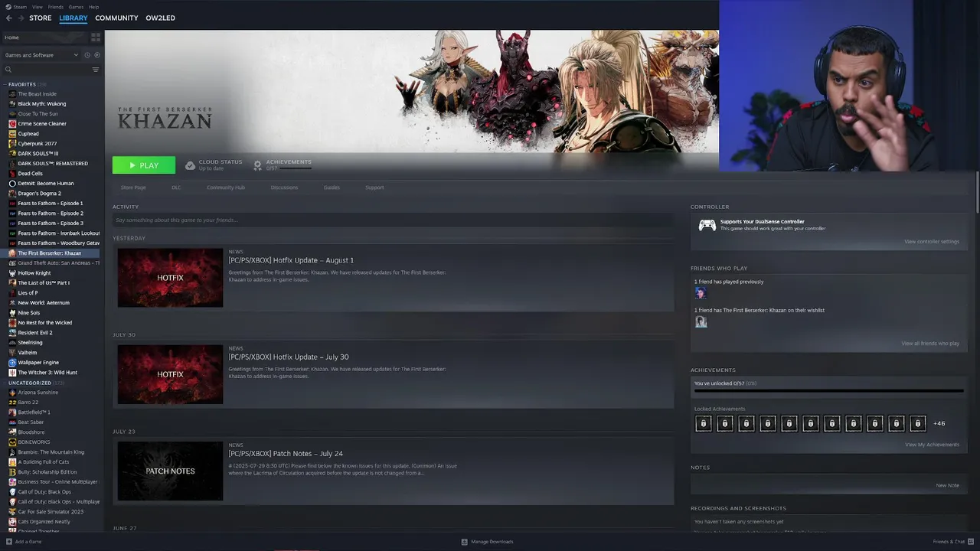Open the library grid view icon
Screen dimensions: 980x551
(x=96, y=37)
